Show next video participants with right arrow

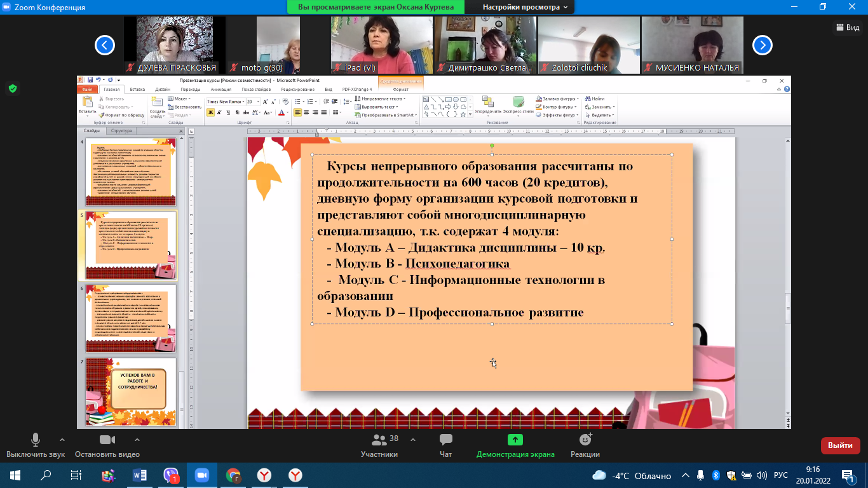(x=762, y=45)
